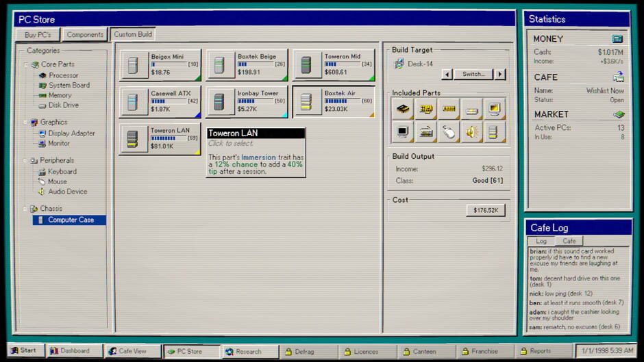This screenshot has width=644, height=362.
Task: Open the Log tab in Cafe Log
Action: tap(541, 241)
